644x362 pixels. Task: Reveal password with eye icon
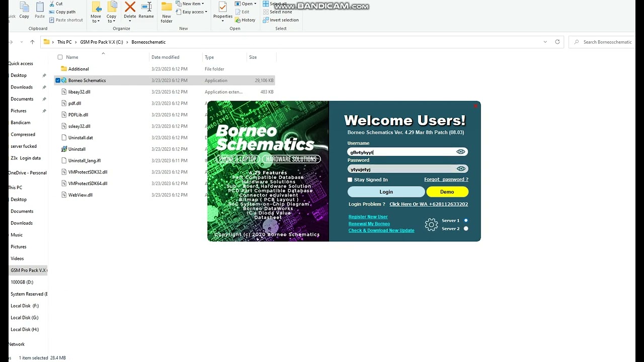pos(460,169)
